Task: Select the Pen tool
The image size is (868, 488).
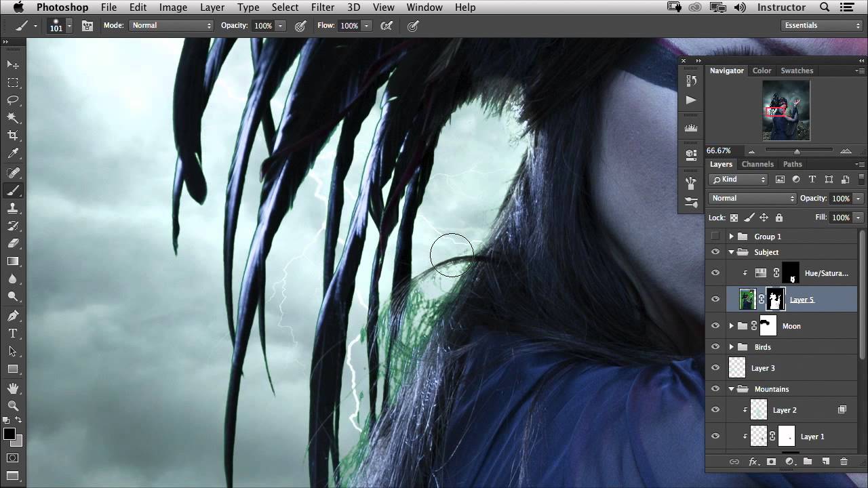Action: click(13, 316)
